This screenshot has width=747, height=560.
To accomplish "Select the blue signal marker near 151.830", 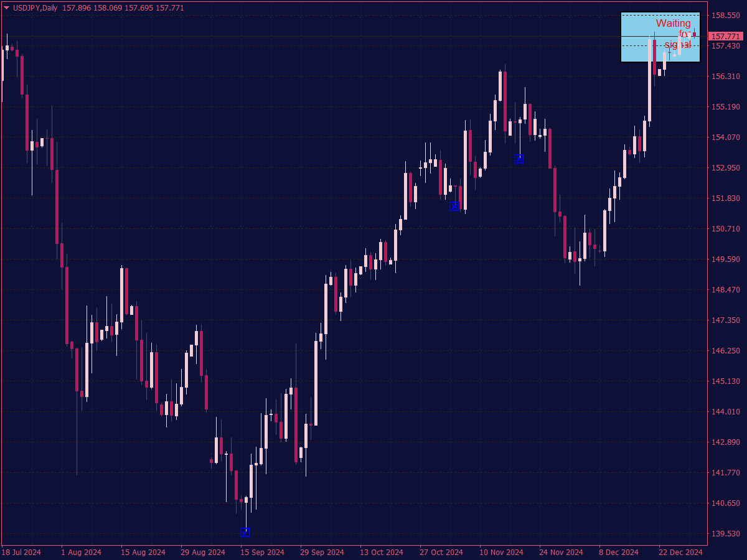I will click(x=454, y=207).
